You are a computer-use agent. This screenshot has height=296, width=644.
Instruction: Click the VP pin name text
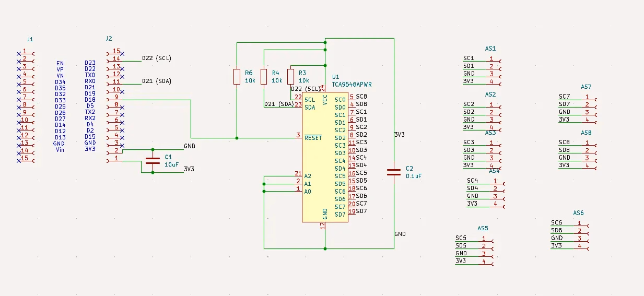pyautogui.click(x=60, y=69)
